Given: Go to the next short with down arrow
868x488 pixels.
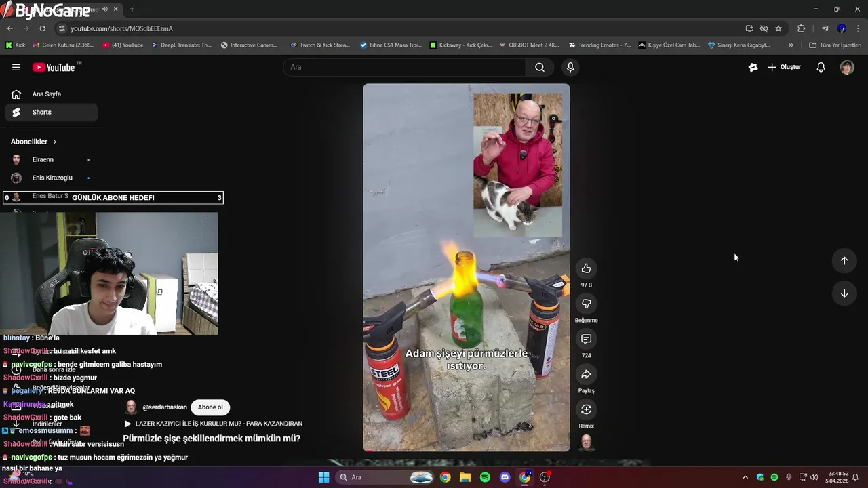Looking at the screenshot, I should [844, 293].
